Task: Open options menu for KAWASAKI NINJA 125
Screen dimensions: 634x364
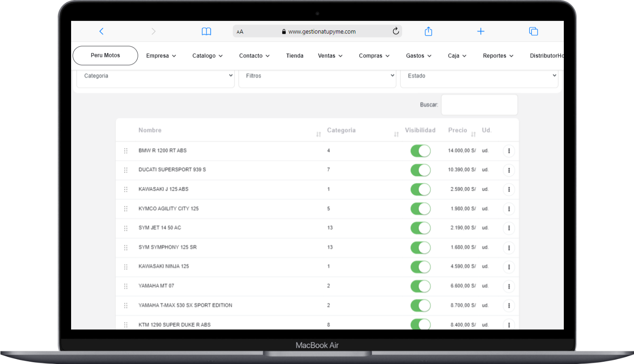Action: click(x=509, y=267)
